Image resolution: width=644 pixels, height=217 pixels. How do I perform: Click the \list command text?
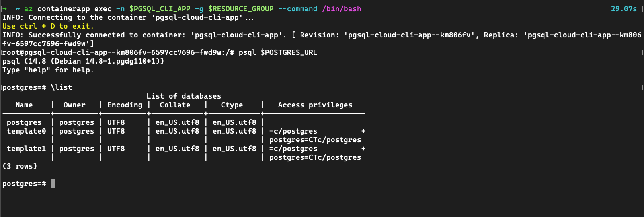click(61, 87)
